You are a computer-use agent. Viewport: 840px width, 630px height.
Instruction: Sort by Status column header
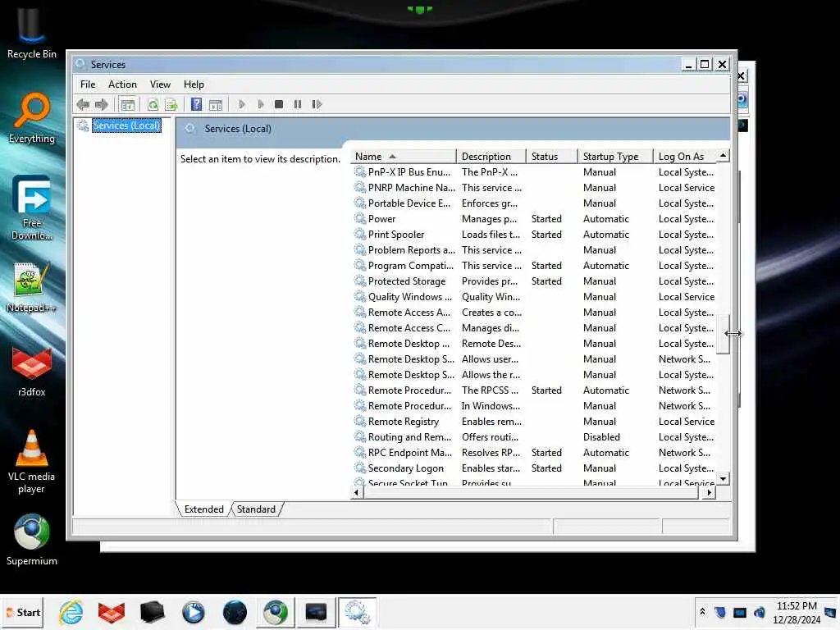point(552,157)
